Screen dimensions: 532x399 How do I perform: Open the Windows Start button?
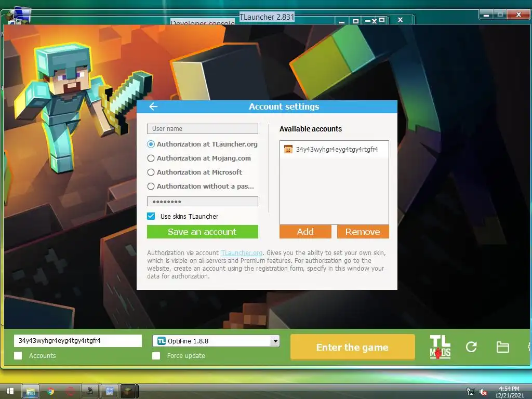(x=10, y=391)
